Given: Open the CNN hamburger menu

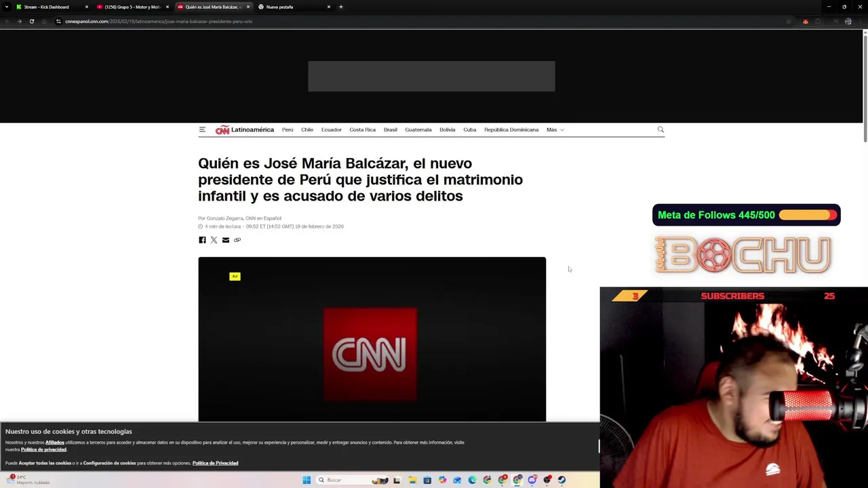Looking at the screenshot, I should tap(202, 129).
